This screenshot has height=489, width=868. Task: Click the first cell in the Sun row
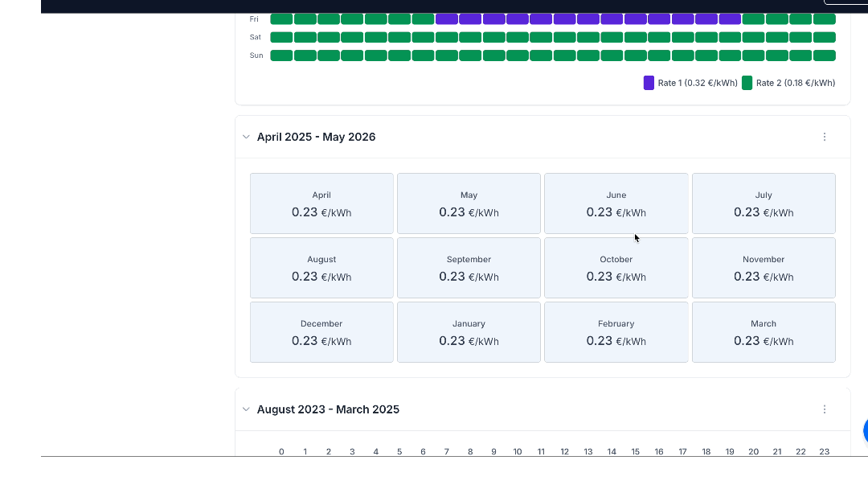pos(281,55)
